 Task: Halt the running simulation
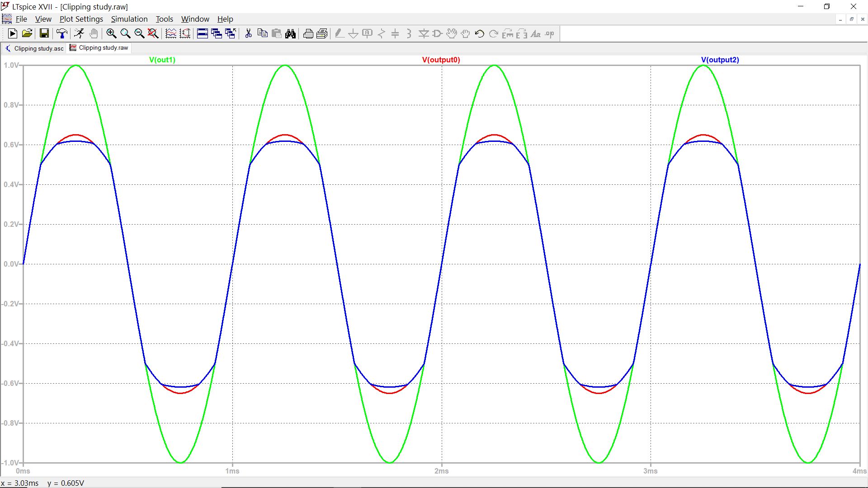94,33
